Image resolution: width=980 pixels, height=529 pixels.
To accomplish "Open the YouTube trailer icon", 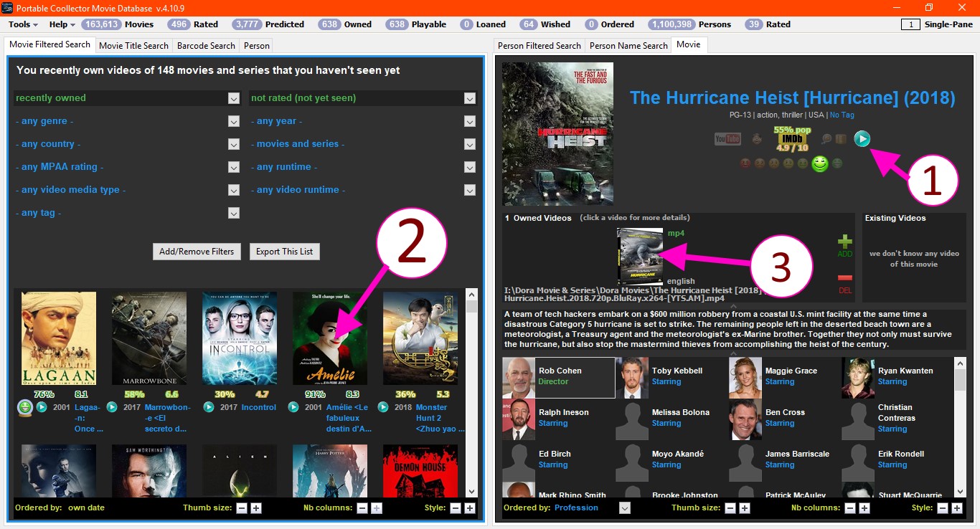I will (727, 139).
